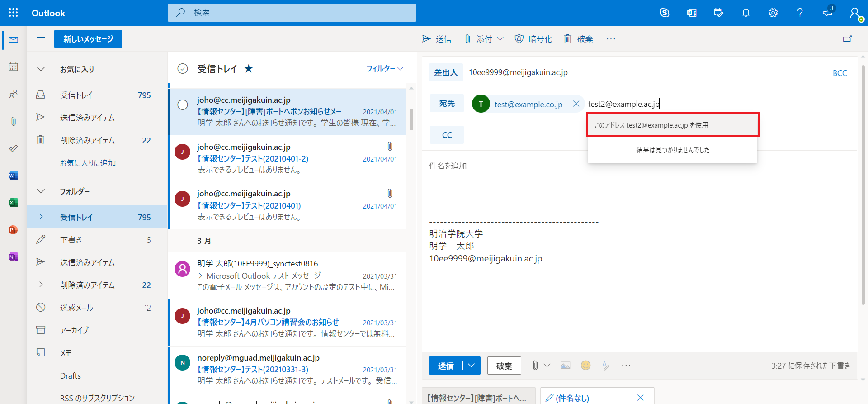Viewport: 868px width, 404px height.
Task: Insert emoji using smiley icon
Action: tap(585, 366)
